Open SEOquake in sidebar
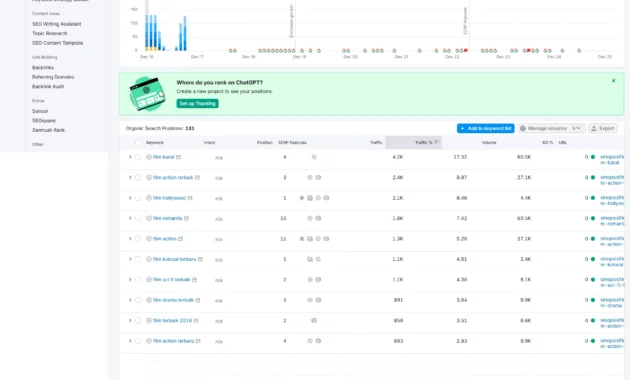Screen dimensions: 630x380 (x=44, y=121)
